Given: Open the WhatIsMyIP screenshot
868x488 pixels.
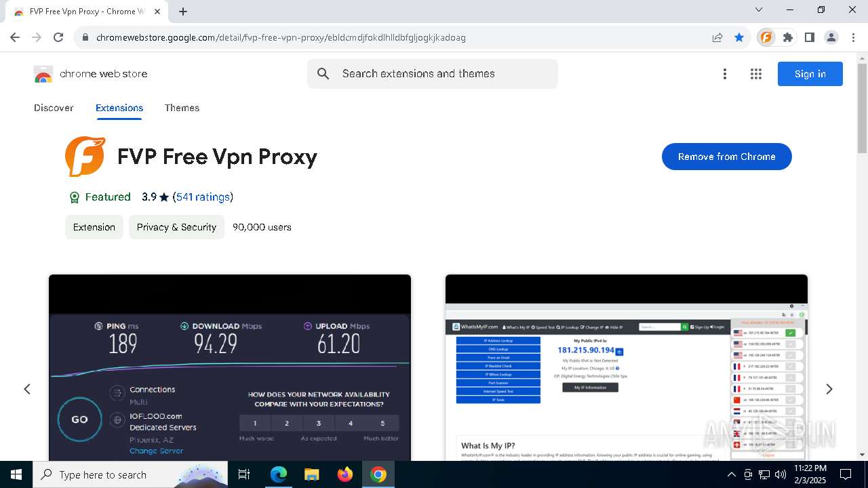Looking at the screenshot, I should 627,368.
